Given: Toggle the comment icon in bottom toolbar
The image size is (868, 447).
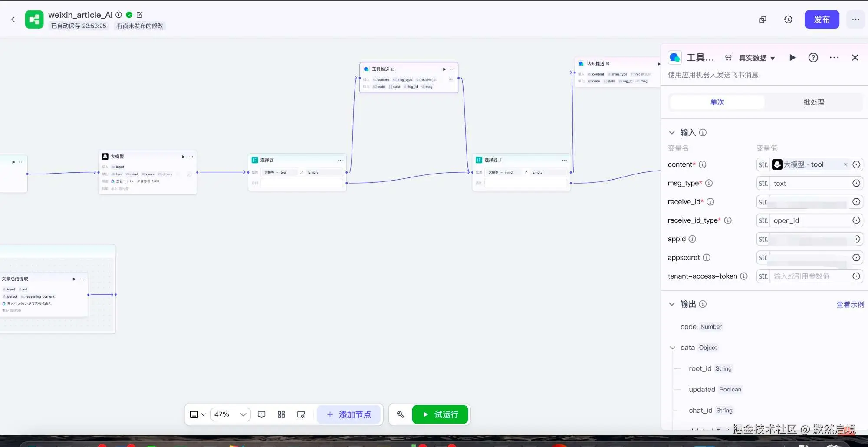Looking at the screenshot, I should [x=261, y=414].
